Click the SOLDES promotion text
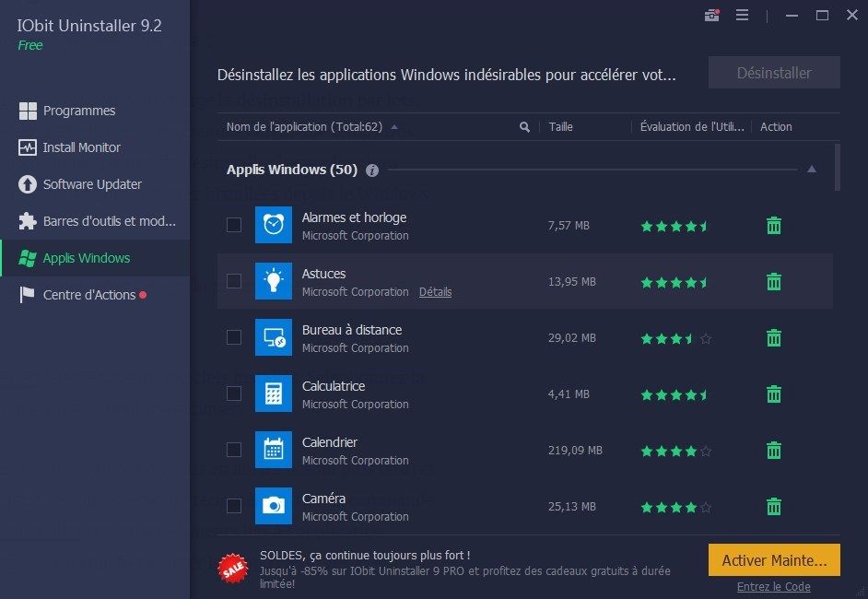The image size is (868, 599). click(x=366, y=556)
